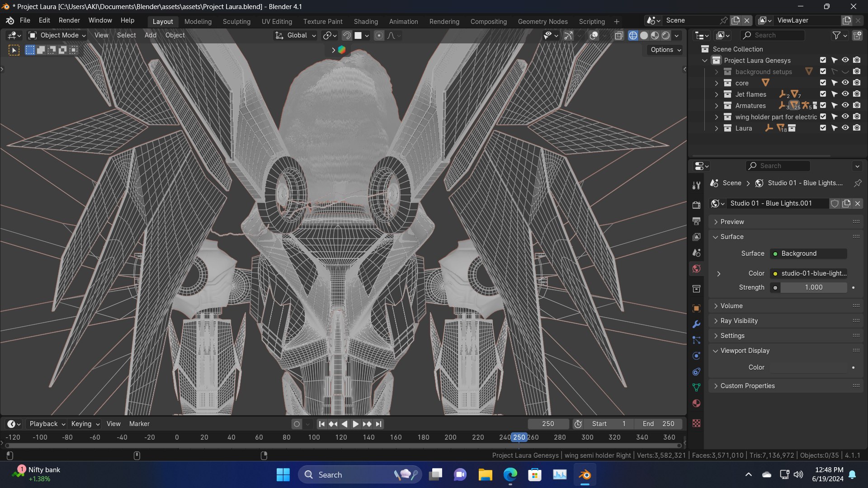Open the Options dropdown in viewport
The width and height of the screenshot is (868, 488).
(x=665, y=50)
